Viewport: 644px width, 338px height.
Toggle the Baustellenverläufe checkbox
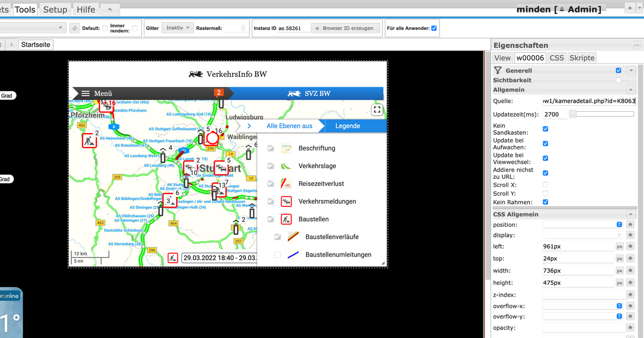tap(278, 237)
